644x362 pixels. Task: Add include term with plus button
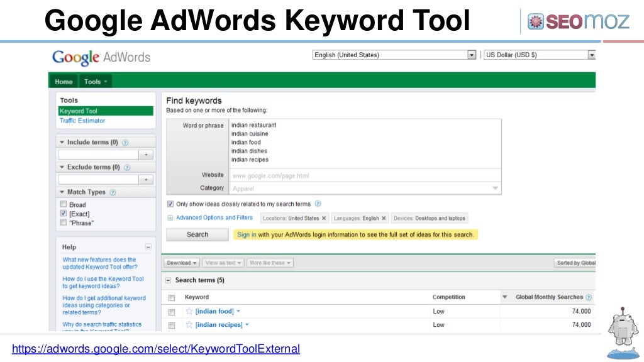(x=146, y=155)
